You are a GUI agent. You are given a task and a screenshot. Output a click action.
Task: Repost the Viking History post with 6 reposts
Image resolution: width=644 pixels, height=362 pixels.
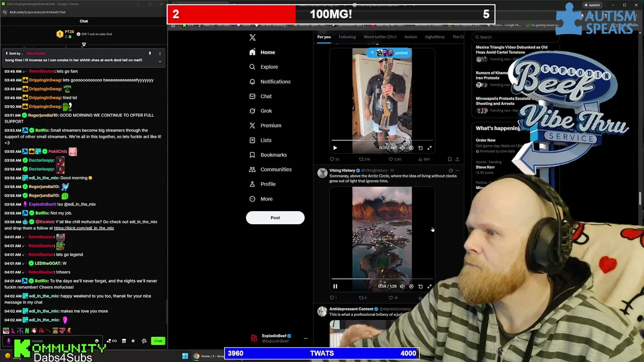[x=362, y=298]
